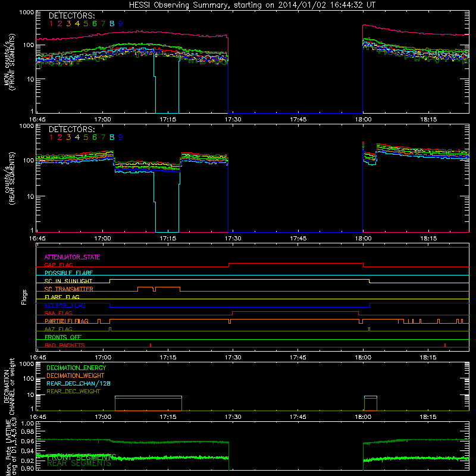Select yellow detector 4 in front segments legend
476x476 pixels.
[77, 24]
